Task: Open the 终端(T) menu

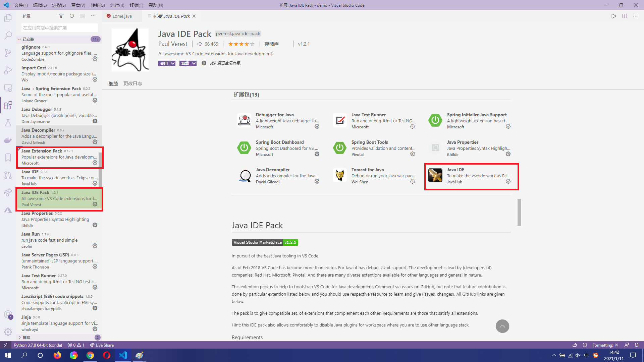Action: click(136, 5)
